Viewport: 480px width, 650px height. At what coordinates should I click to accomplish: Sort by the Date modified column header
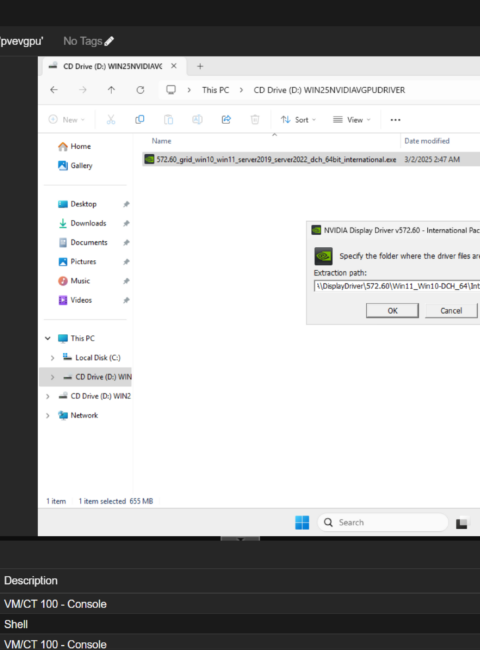coord(427,141)
